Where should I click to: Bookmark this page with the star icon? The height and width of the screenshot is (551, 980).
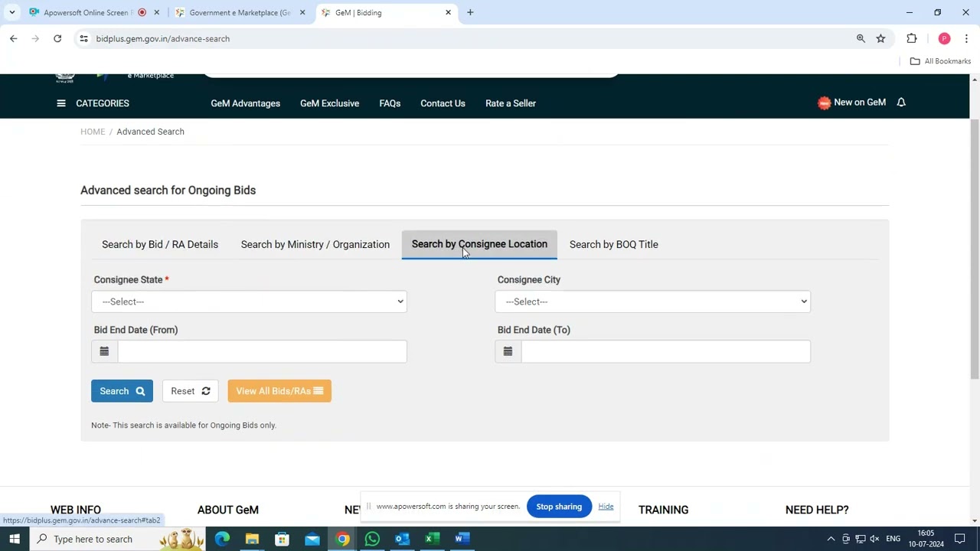click(880, 38)
